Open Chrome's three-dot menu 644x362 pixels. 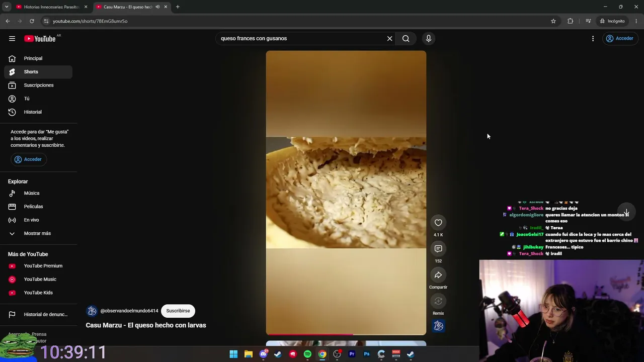tap(636, 21)
